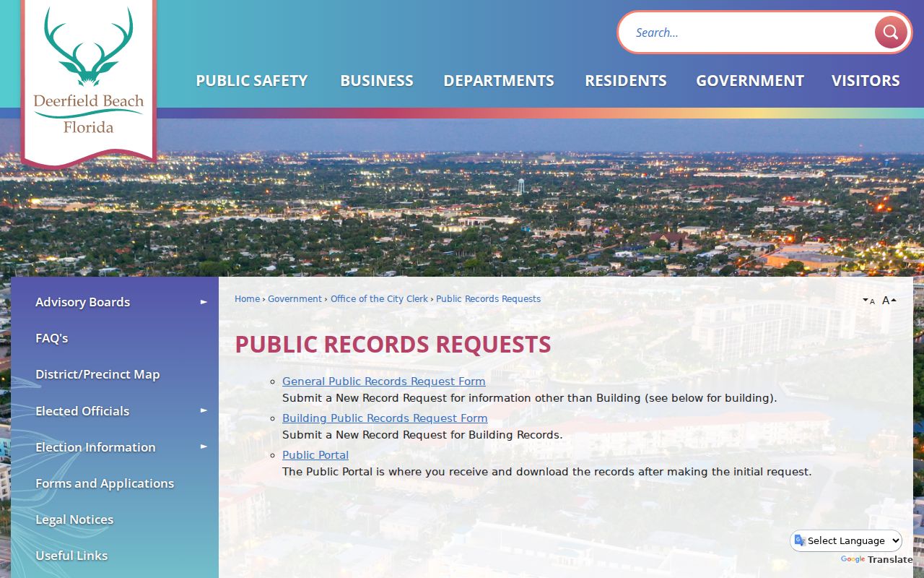Go to Government in the breadcrumb
The image size is (924, 578).
point(295,299)
